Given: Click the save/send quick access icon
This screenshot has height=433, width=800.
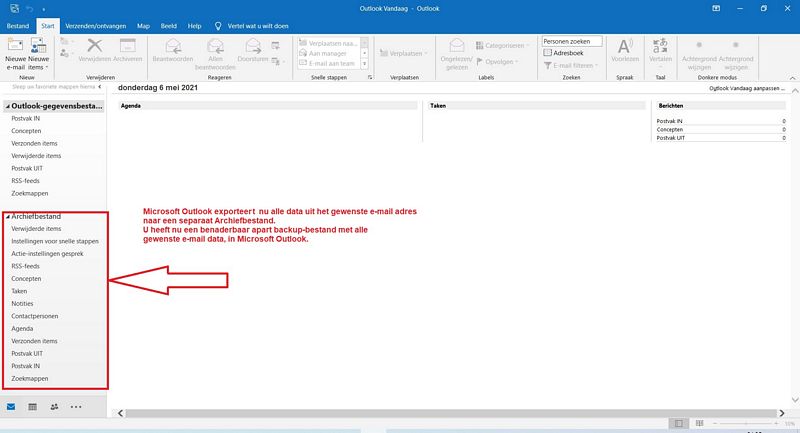Looking at the screenshot, I should 15,9.
